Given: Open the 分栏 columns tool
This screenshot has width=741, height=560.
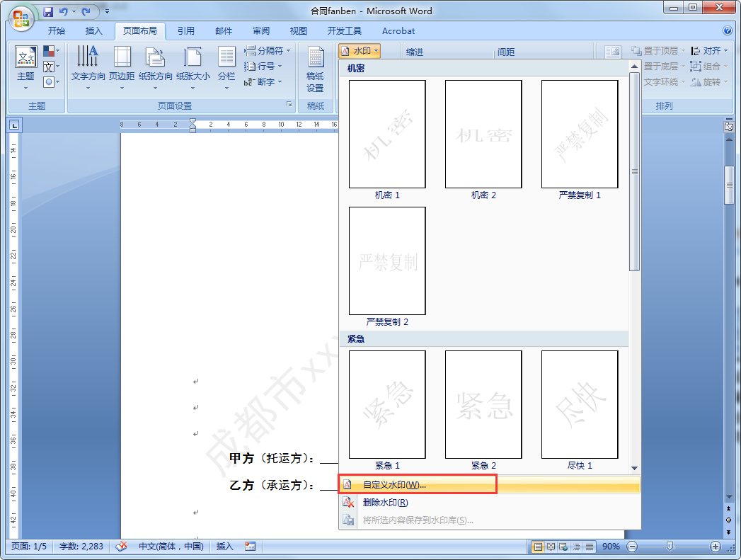Looking at the screenshot, I should click(x=226, y=67).
